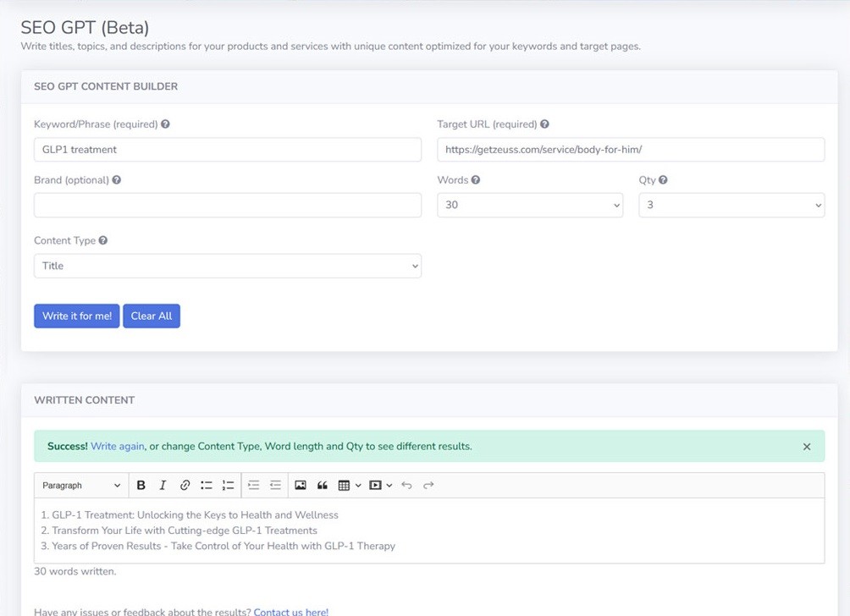Open the Contact us here! link
The width and height of the screenshot is (850, 616).
pos(291,612)
